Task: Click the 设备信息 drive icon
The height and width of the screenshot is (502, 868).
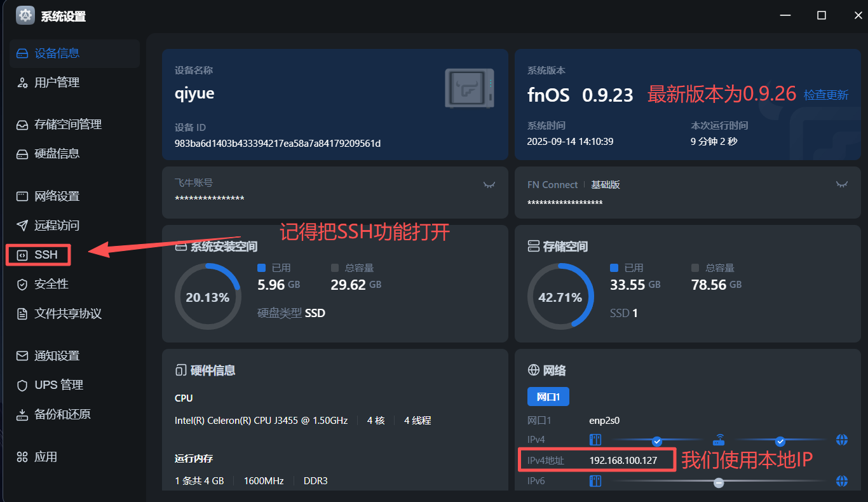Action: tap(22, 53)
